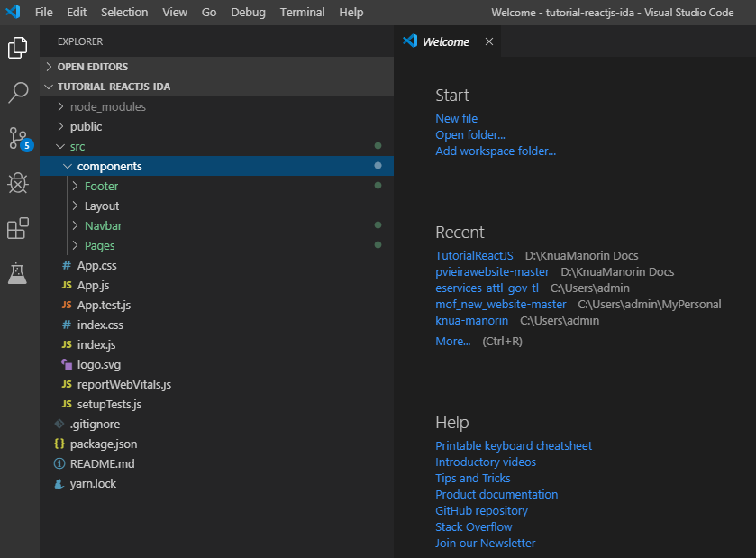Expand the node_modules folder
The height and width of the screenshot is (558, 756).
[x=216, y=106]
